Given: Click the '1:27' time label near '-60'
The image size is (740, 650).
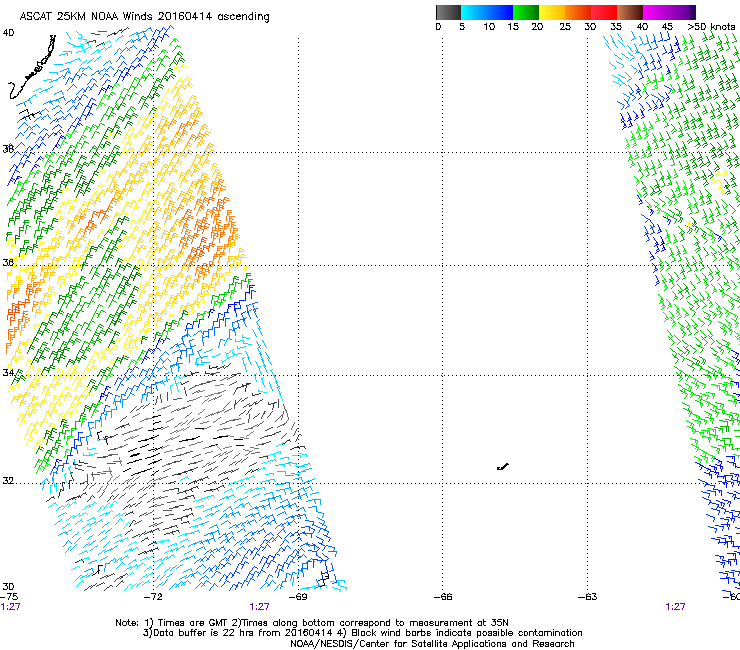Looking at the screenshot, I should pos(675,607).
